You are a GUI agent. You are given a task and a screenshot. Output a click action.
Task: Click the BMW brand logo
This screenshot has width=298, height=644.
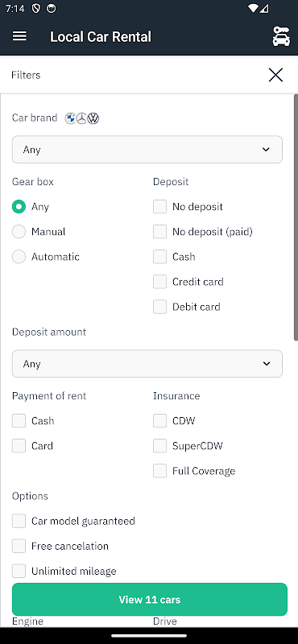pyautogui.click(x=70, y=118)
